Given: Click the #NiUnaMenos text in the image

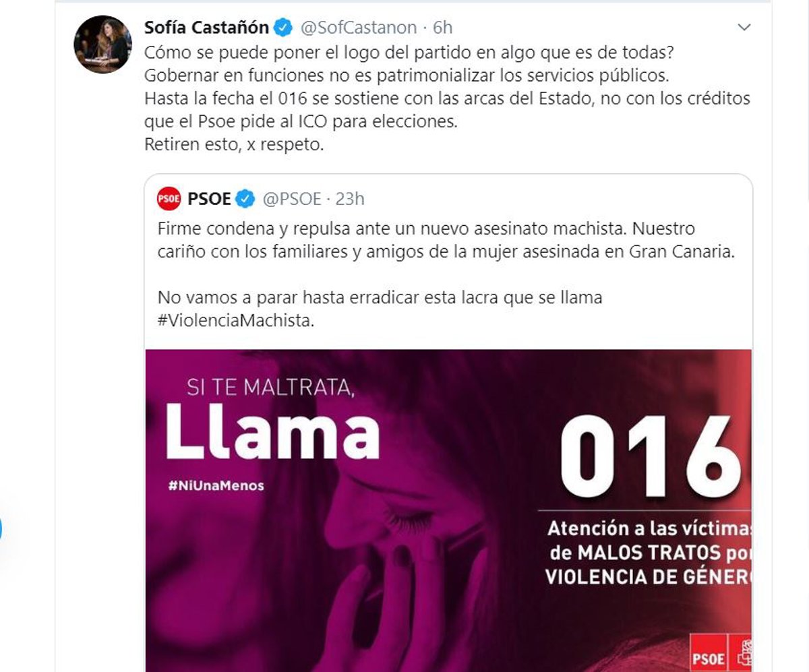Looking at the screenshot, I should coord(216,485).
